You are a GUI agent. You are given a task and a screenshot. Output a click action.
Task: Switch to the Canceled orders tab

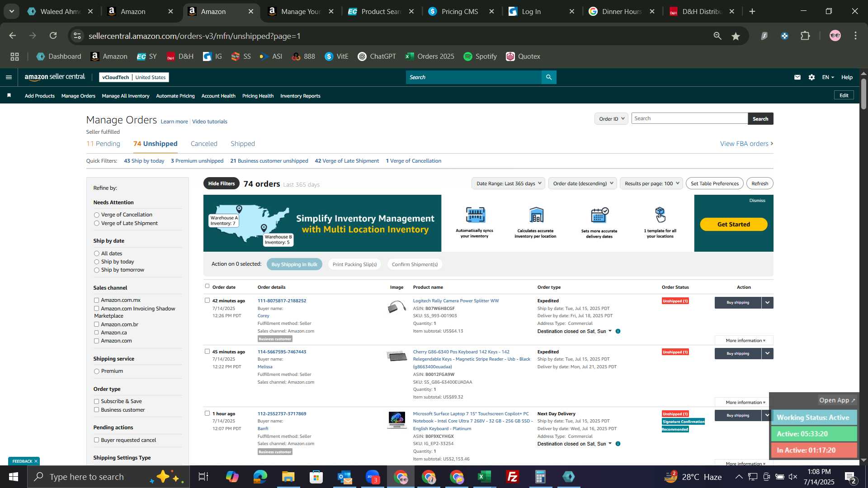tap(204, 144)
